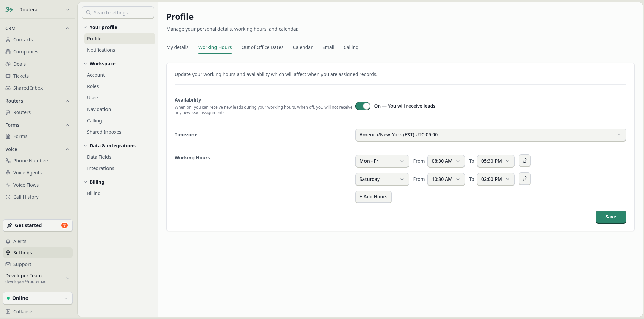
Task: Open the Deals section
Action: (x=37, y=64)
